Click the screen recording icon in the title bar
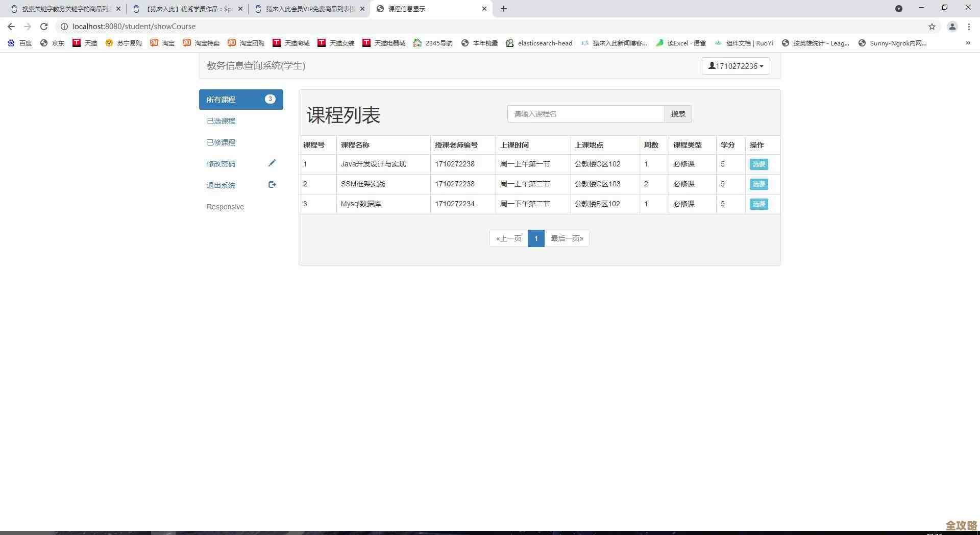980x535 pixels. pyautogui.click(x=899, y=8)
